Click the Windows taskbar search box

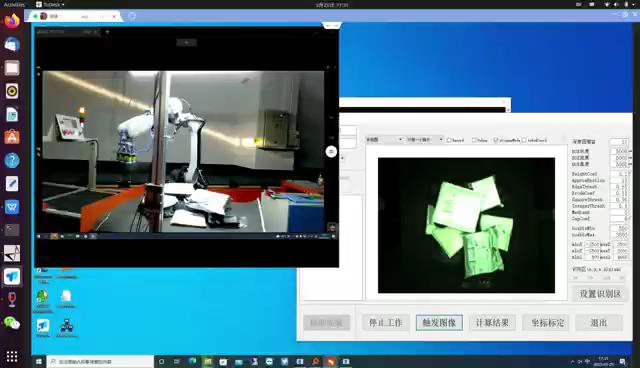[100, 361]
